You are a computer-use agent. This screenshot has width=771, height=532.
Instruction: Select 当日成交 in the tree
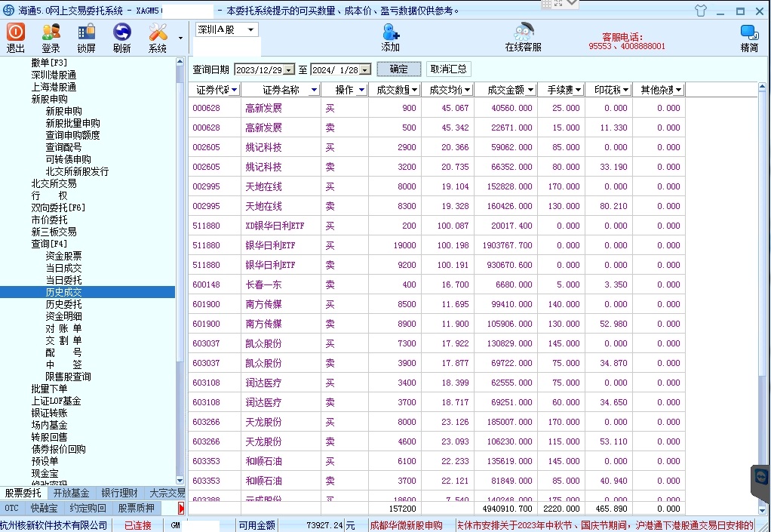pos(63,268)
